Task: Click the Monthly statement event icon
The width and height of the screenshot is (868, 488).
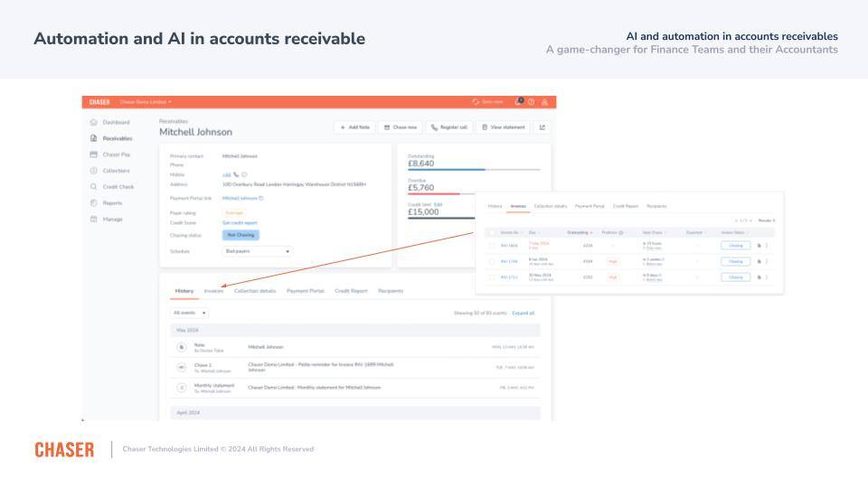Action: pos(182,388)
